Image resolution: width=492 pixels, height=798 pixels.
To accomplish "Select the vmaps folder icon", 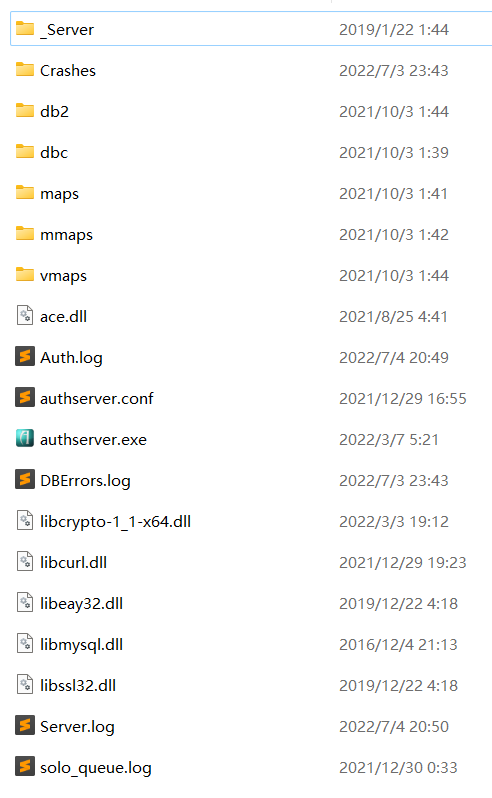I will coord(24,274).
